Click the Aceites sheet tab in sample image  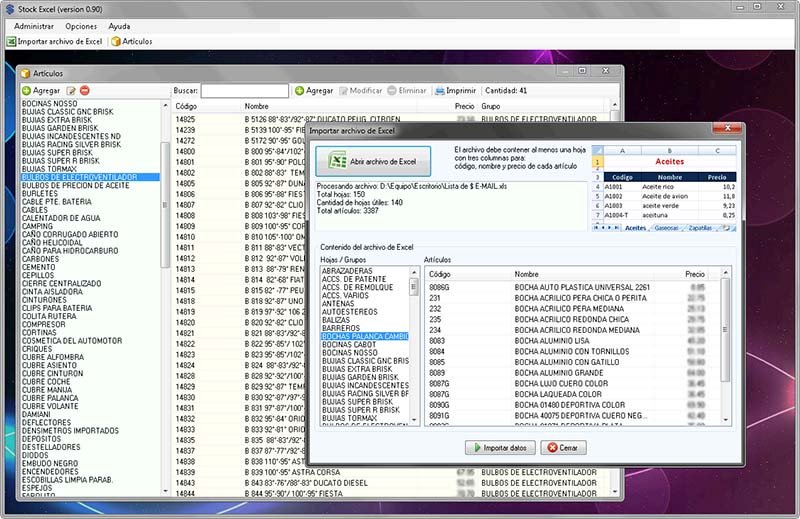click(635, 228)
